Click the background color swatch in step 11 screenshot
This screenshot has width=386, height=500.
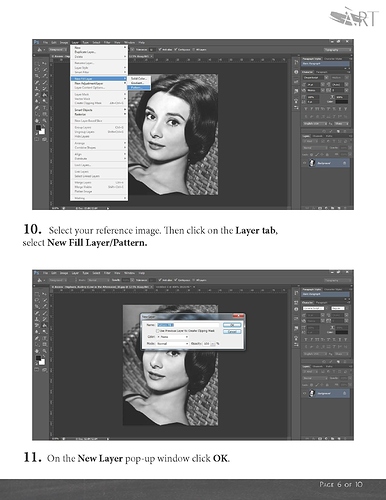point(42,363)
